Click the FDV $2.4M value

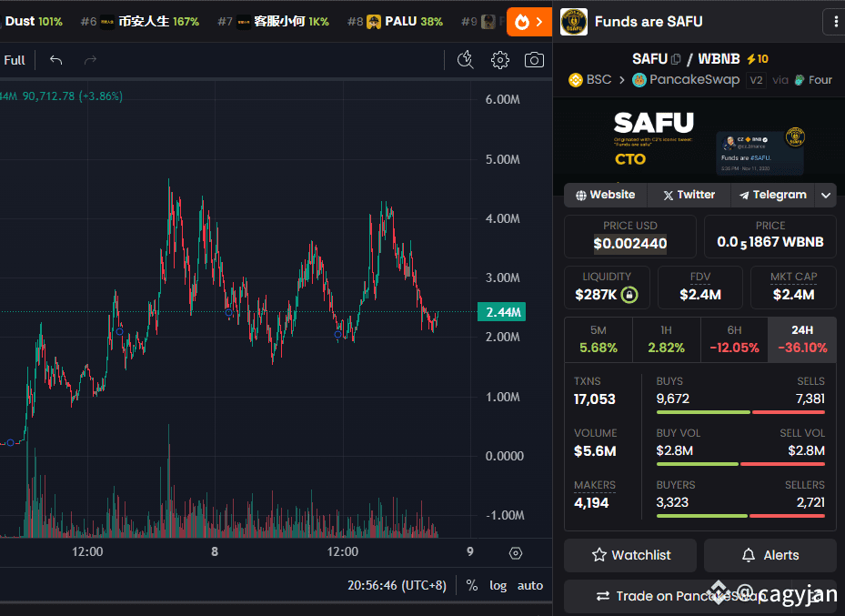click(700, 295)
